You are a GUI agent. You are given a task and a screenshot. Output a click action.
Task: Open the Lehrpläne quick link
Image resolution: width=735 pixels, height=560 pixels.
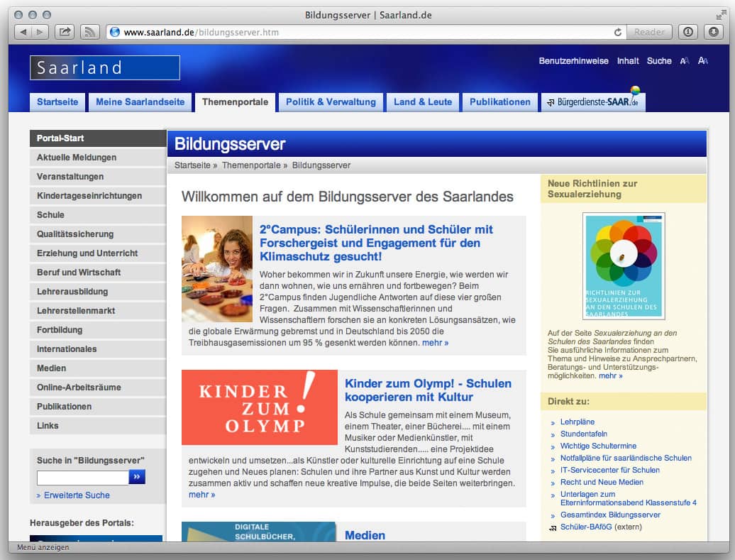tap(576, 422)
